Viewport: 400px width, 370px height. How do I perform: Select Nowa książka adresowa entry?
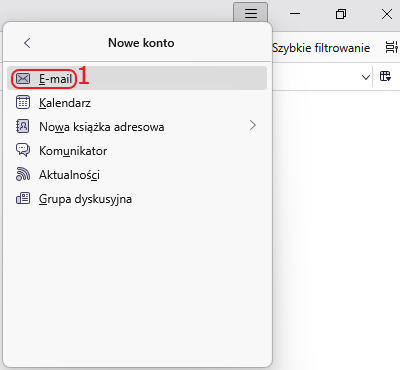coord(137,126)
